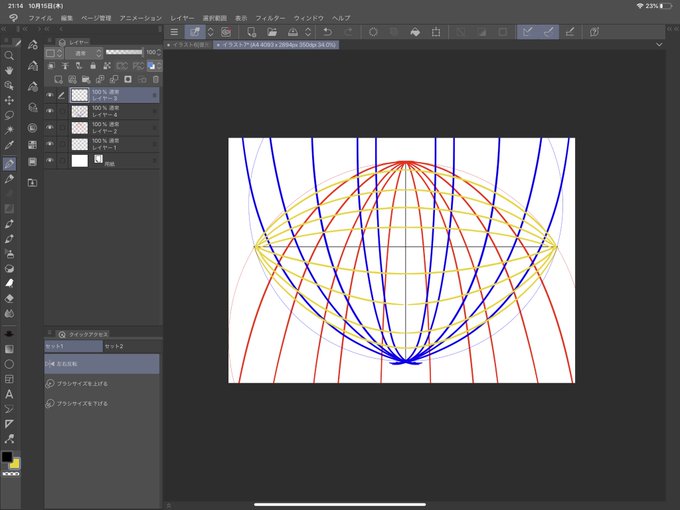Select the Pencil tool below the Pen
This screenshot has height=510, width=680.
coord(9,179)
